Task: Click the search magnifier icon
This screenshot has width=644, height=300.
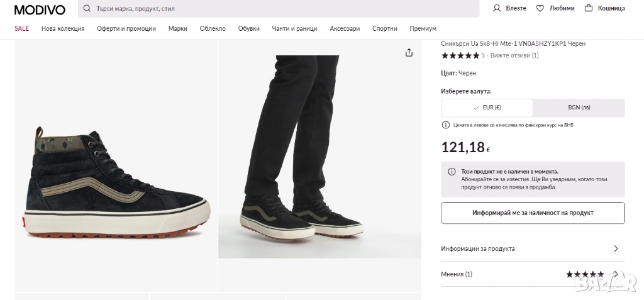Action: click(87, 9)
